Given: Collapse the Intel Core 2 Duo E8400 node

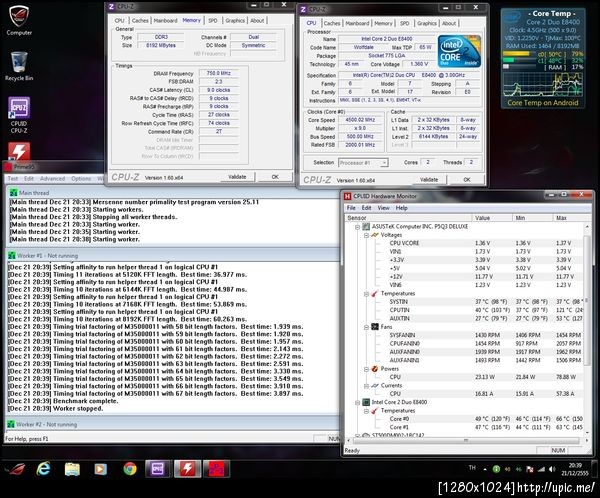Looking at the screenshot, I should (357, 402).
